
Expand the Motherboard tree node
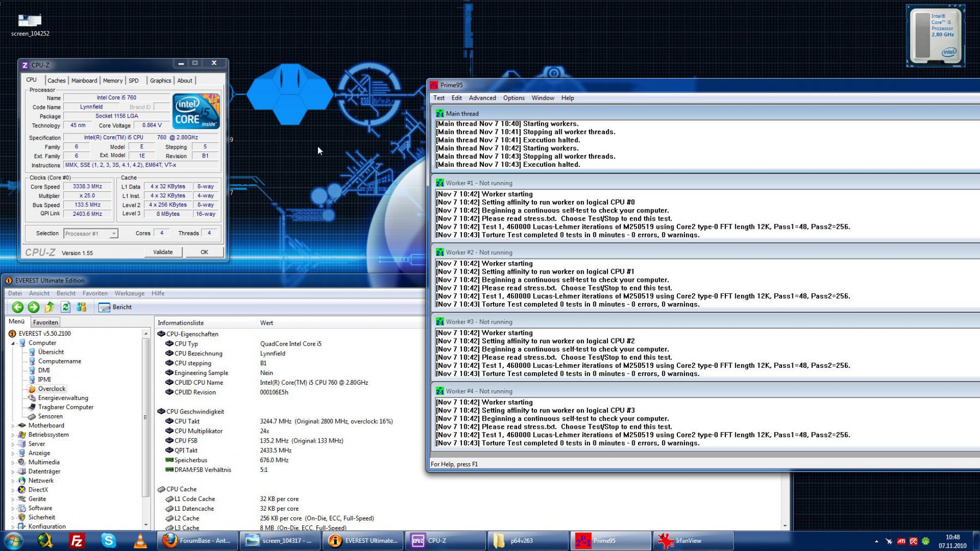13,426
